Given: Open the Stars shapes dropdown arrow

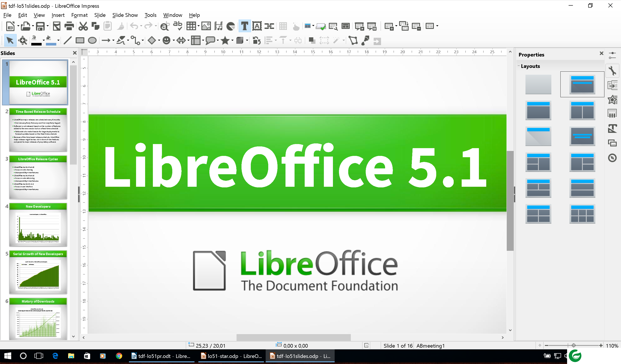Looking at the screenshot, I should pyautogui.click(x=232, y=40).
